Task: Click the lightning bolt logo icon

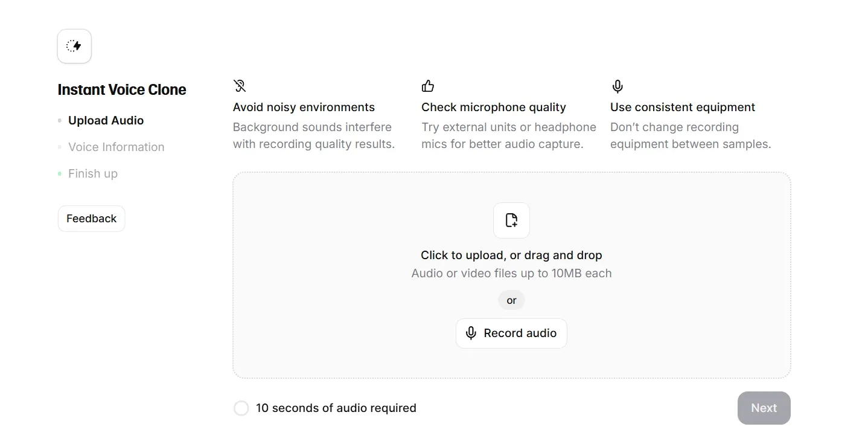Action: click(x=74, y=46)
